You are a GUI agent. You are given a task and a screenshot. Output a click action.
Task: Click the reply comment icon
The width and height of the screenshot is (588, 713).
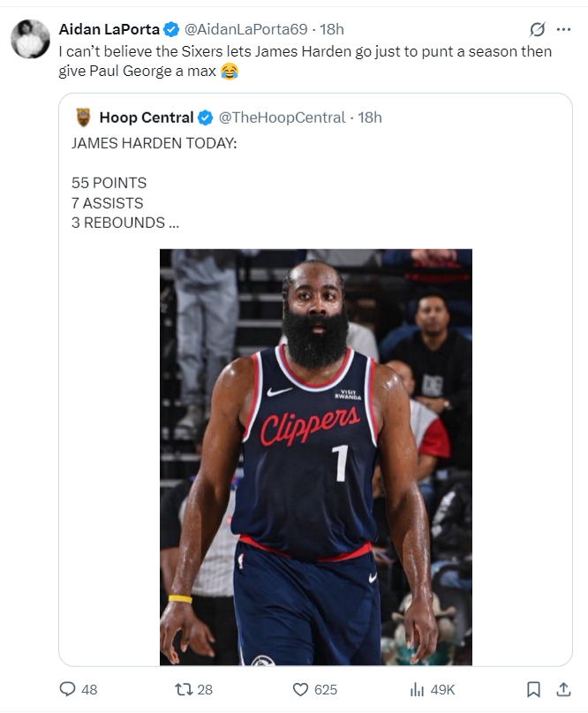click(68, 689)
